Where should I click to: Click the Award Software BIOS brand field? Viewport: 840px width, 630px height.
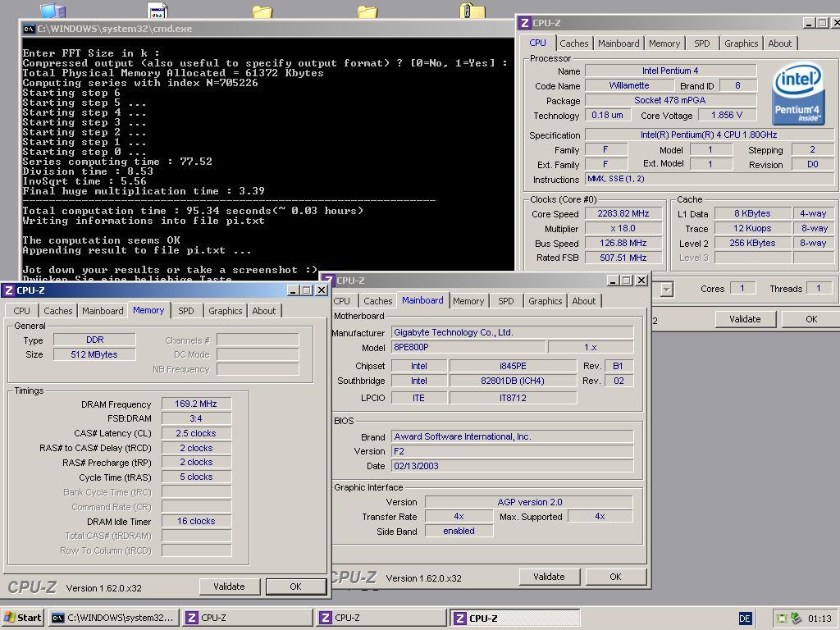tap(512, 436)
